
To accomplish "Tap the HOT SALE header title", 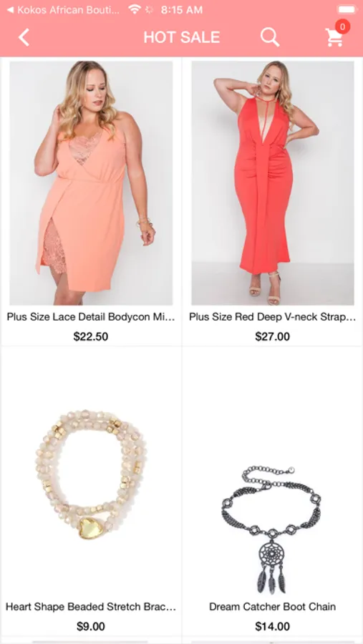I will [x=181, y=37].
